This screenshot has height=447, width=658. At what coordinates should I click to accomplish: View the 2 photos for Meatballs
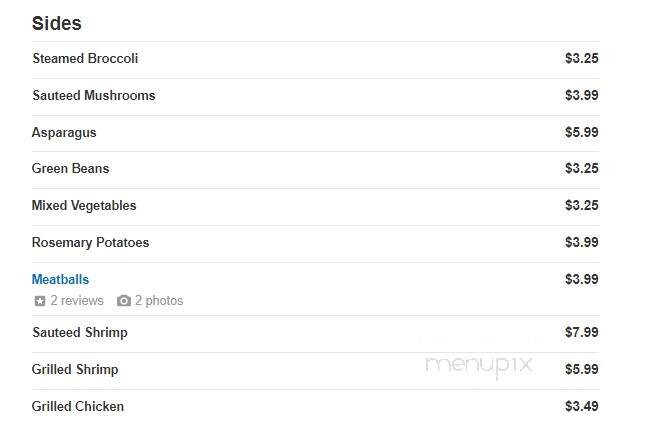coord(159,301)
